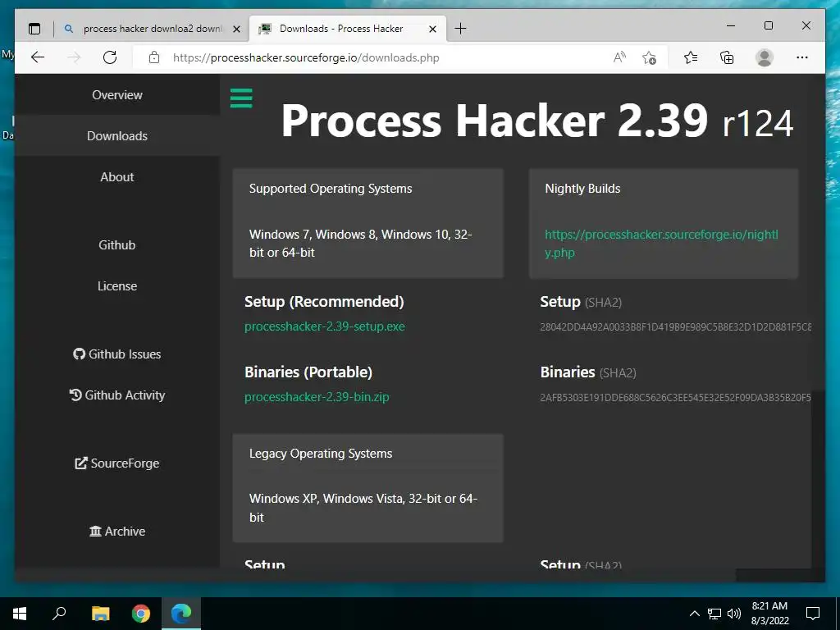Open File Explorer from taskbar

pyautogui.click(x=100, y=614)
